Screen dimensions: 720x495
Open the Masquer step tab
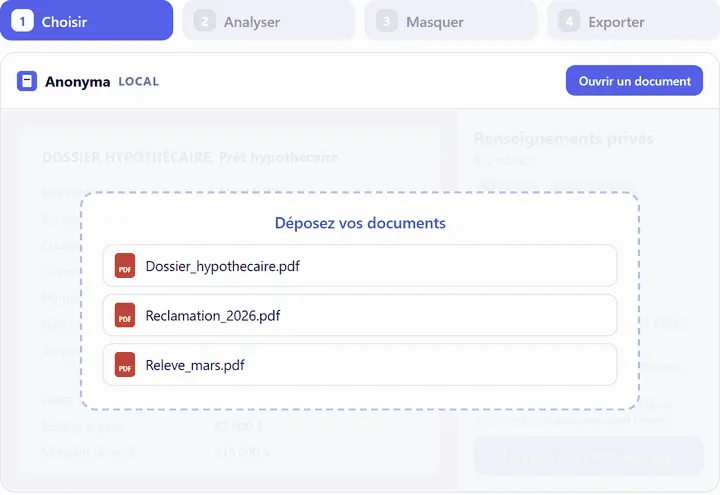tap(451, 21)
